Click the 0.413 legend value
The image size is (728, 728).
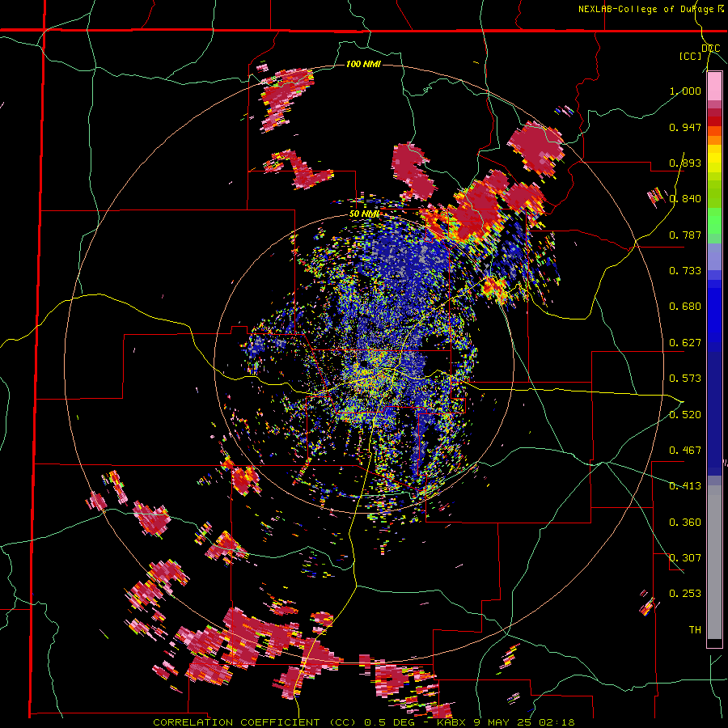point(685,486)
